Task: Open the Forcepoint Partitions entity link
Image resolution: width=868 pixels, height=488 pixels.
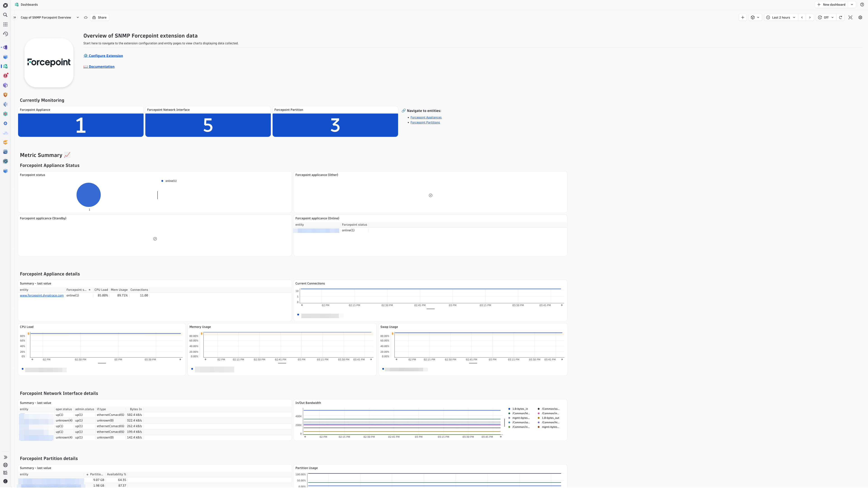Action: point(425,123)
